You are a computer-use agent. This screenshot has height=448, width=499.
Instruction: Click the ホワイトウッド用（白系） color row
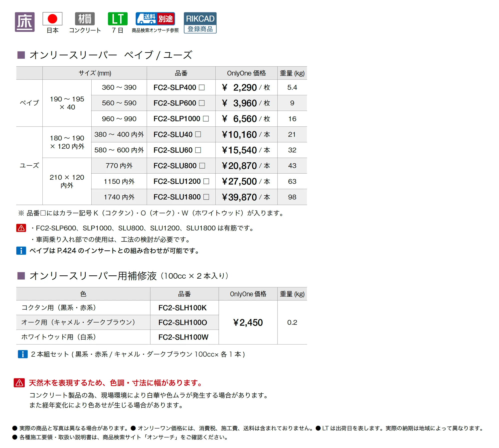click(83, 337)
